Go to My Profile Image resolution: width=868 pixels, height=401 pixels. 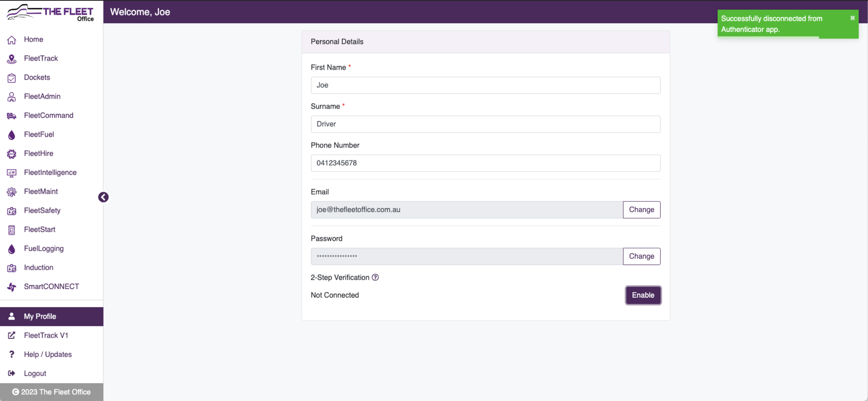tap(40, 316)
